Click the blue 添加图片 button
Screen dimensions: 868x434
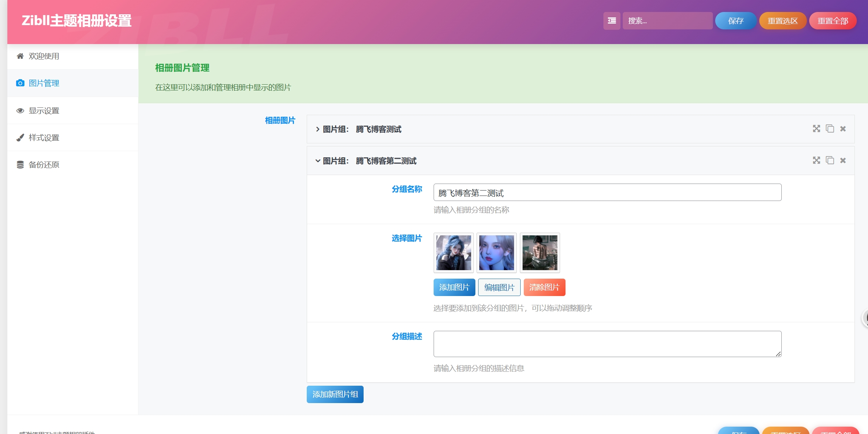click(454, 288)
